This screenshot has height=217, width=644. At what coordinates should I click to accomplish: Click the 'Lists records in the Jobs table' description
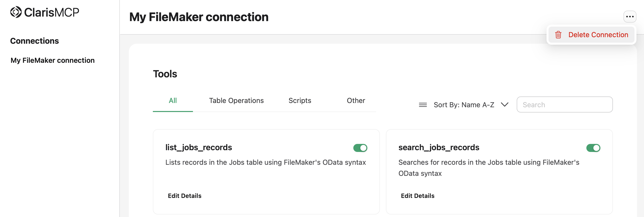[x=266, y=162]
